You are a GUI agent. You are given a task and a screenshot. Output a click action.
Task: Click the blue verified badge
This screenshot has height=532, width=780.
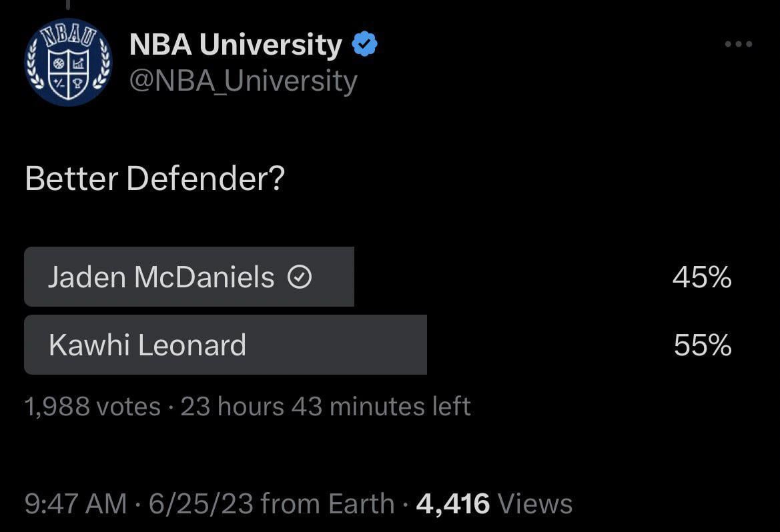click(x=364, y=45)
